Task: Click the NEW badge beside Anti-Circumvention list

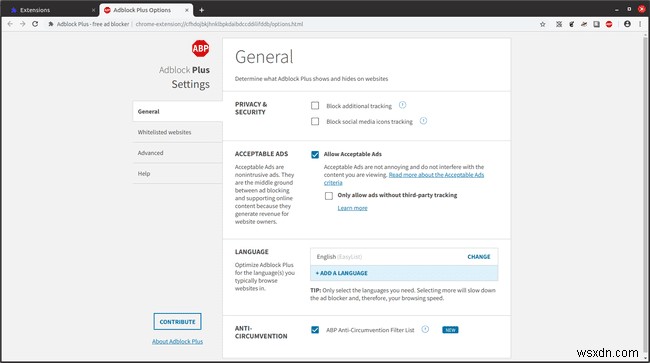Action: point(450,330)
